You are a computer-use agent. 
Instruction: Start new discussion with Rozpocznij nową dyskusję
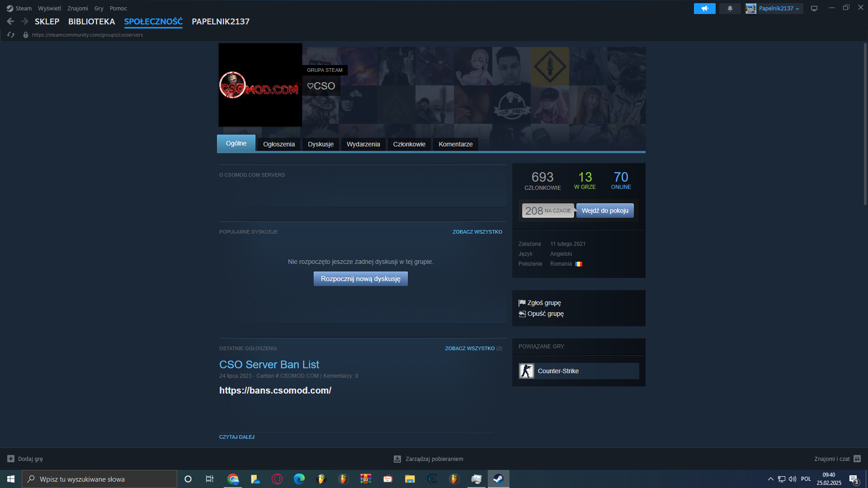(x=360, y=279)
